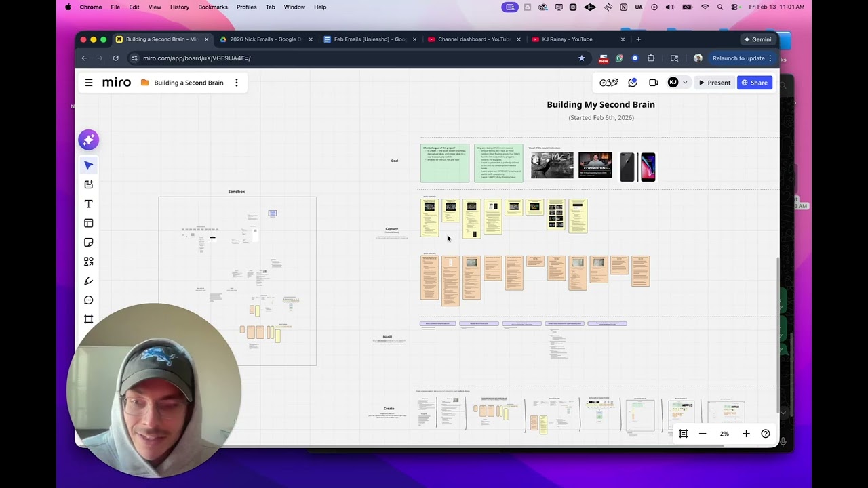The image size is (868, 488).
Task: Open the History menu in menu bar
Action: click(x=180, y=7)
